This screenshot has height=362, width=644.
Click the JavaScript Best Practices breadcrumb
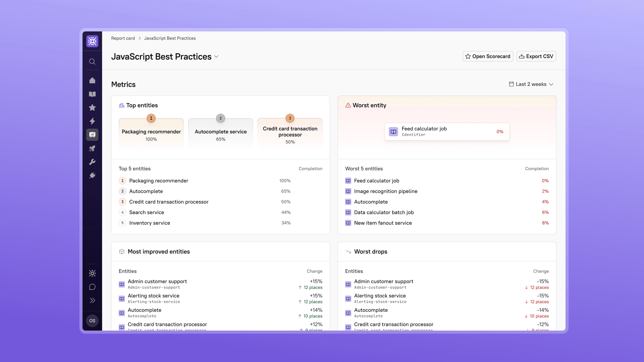[x=170, y=38]
